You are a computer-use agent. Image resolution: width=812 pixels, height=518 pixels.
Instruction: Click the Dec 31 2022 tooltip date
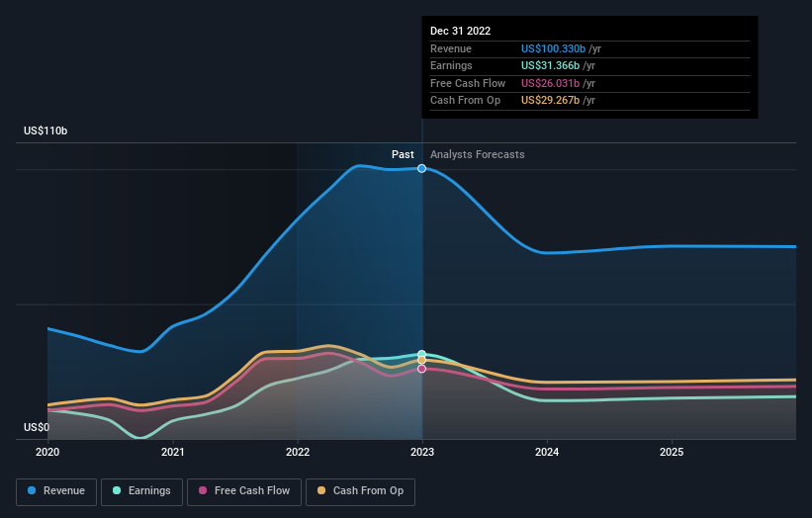point(460,31)
